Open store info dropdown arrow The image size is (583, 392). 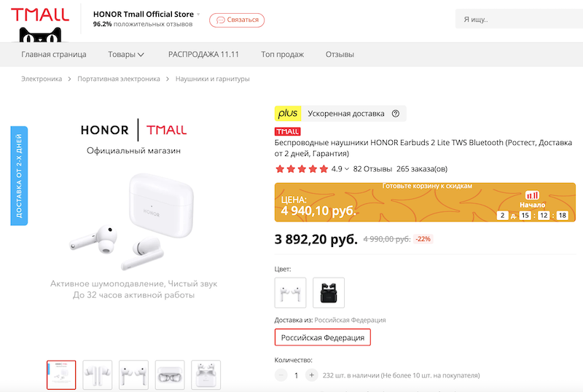pyautogui.click(x=198, y=14)
